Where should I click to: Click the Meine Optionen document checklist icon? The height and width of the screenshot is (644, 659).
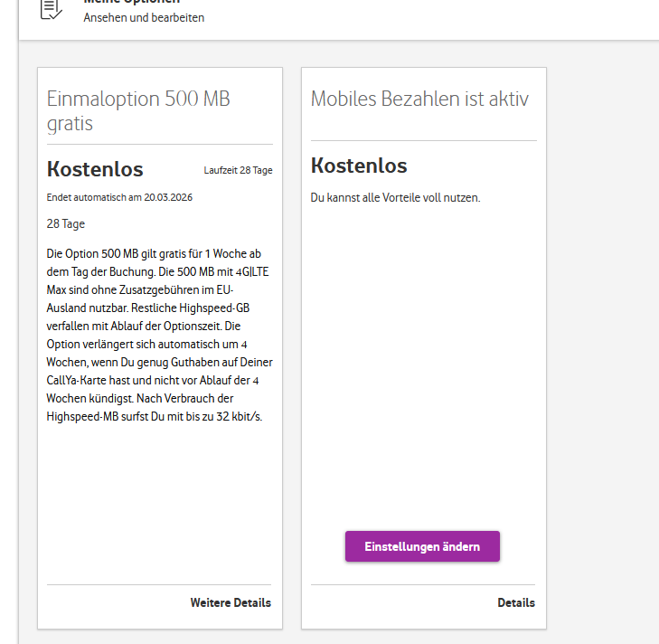pyautogui.click(x=51, y=9)
